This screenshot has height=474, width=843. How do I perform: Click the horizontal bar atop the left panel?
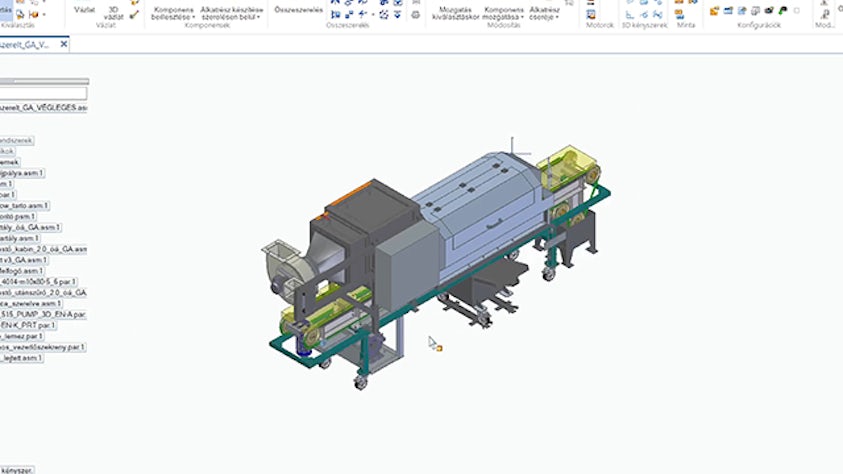[x=44, y=81]
